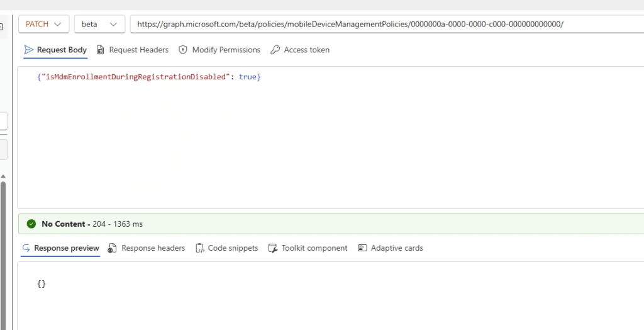
Task: Click the Toolkit component icon
Action: click(x=273, y=248)
